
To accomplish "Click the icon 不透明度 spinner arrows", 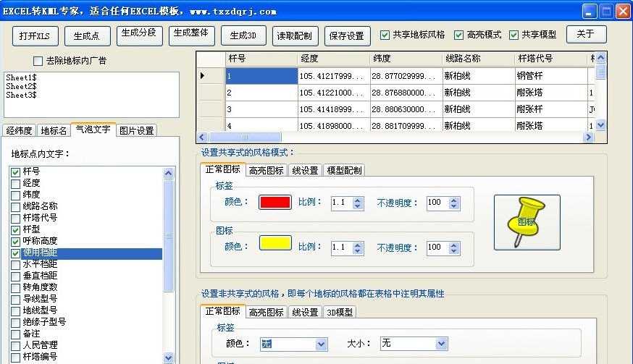I will (x=453, y=247).
